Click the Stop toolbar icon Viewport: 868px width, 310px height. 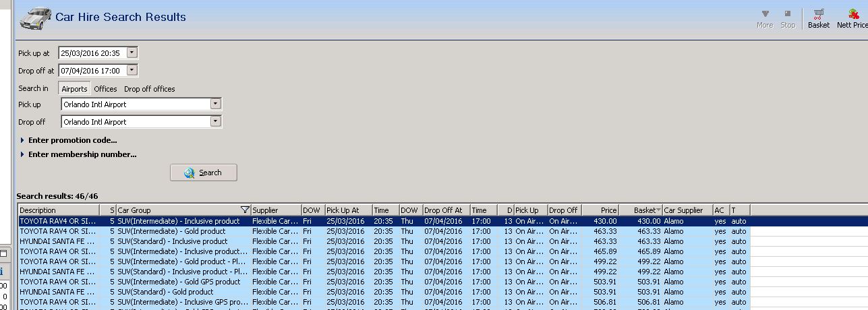click(x=787, y=19)
